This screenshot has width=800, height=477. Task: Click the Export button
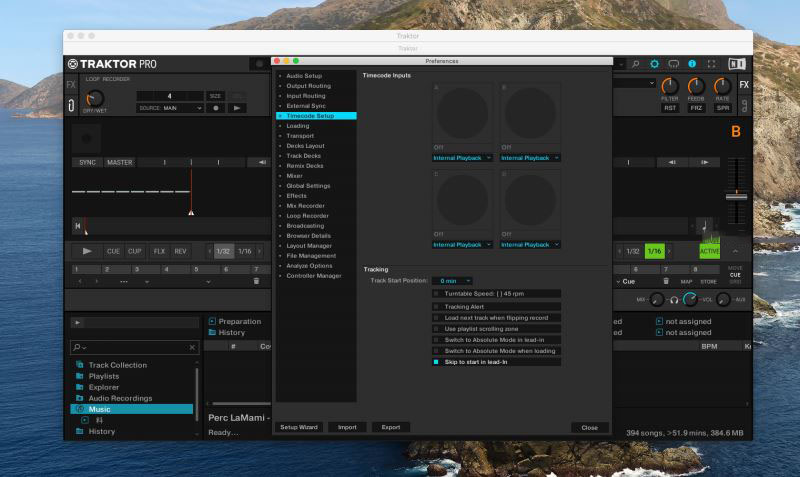click(x=391, y=428)
